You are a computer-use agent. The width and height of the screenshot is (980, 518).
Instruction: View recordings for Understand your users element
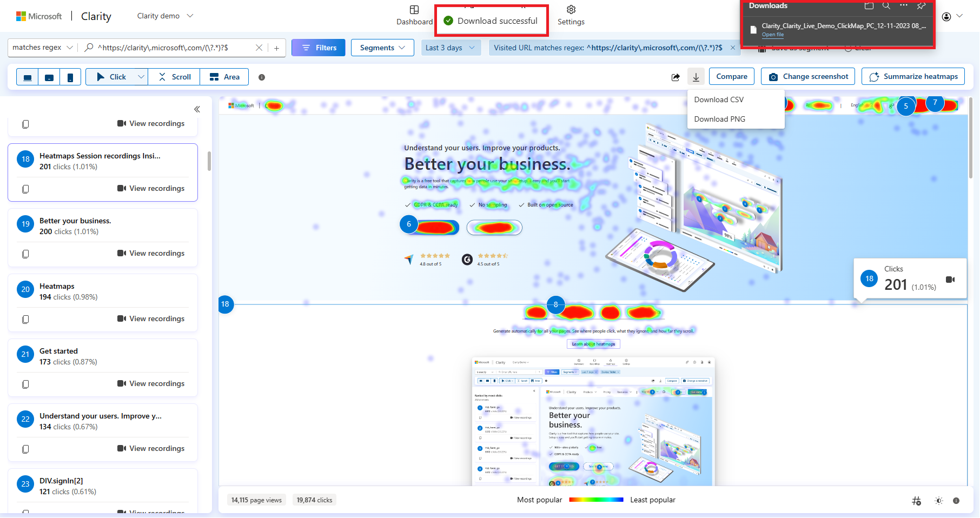151,448
